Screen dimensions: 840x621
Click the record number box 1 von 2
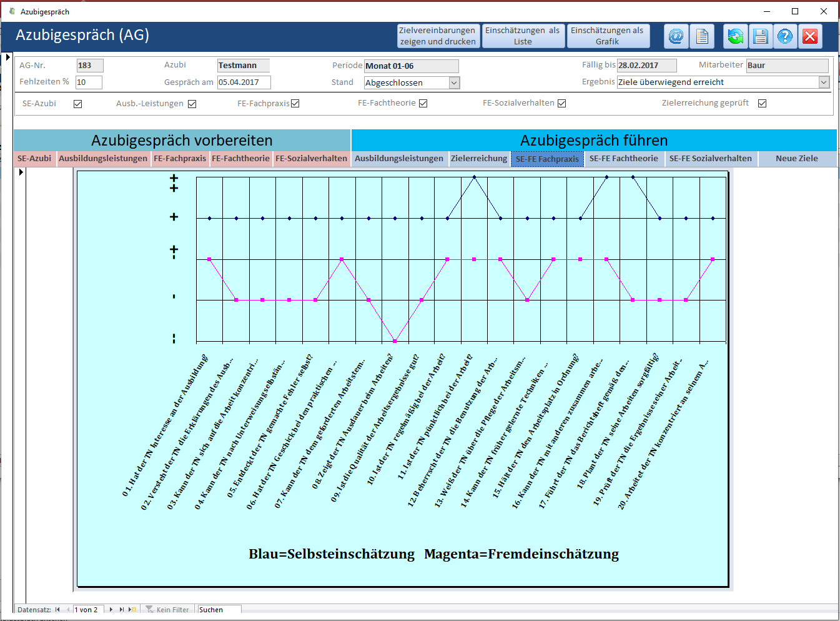point(89,610)
